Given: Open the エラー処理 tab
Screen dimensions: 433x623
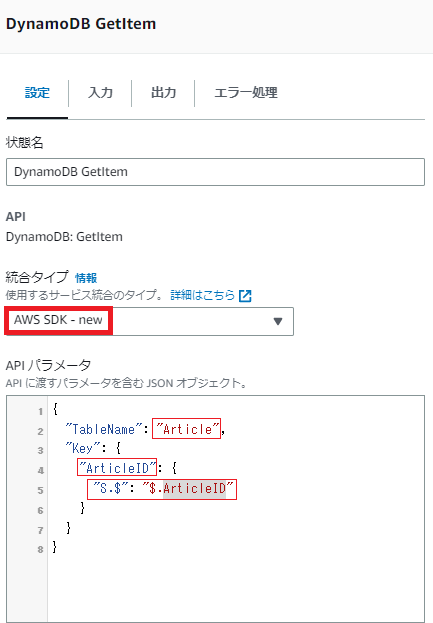Looking at the screenshot, I should point(246,93).
